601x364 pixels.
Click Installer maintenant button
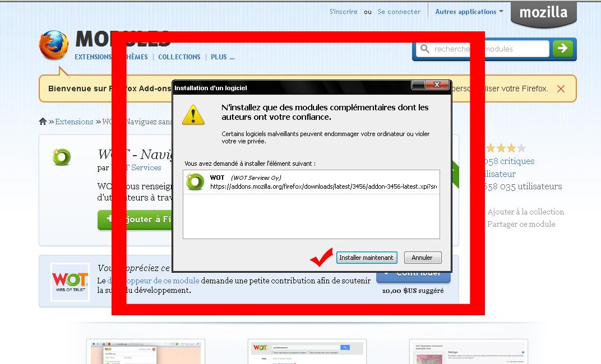click(367, 258)
